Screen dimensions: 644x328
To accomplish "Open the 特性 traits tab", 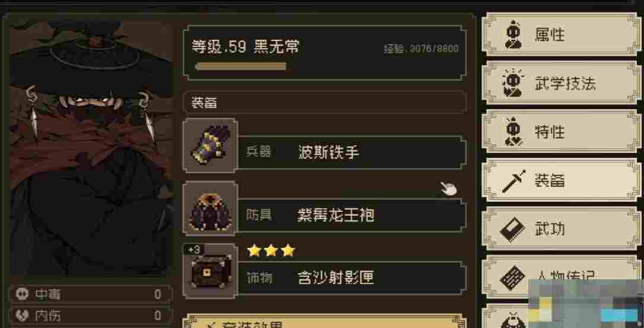I will (561, 132).
